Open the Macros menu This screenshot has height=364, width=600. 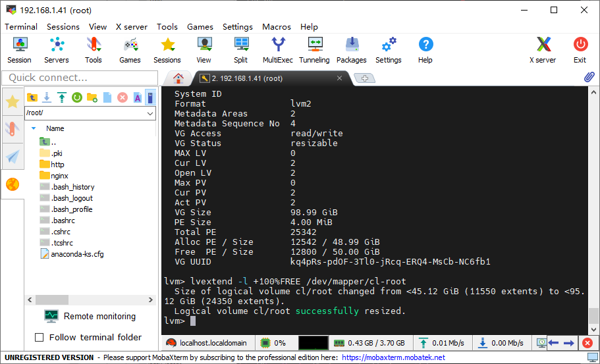click(277, 27)
